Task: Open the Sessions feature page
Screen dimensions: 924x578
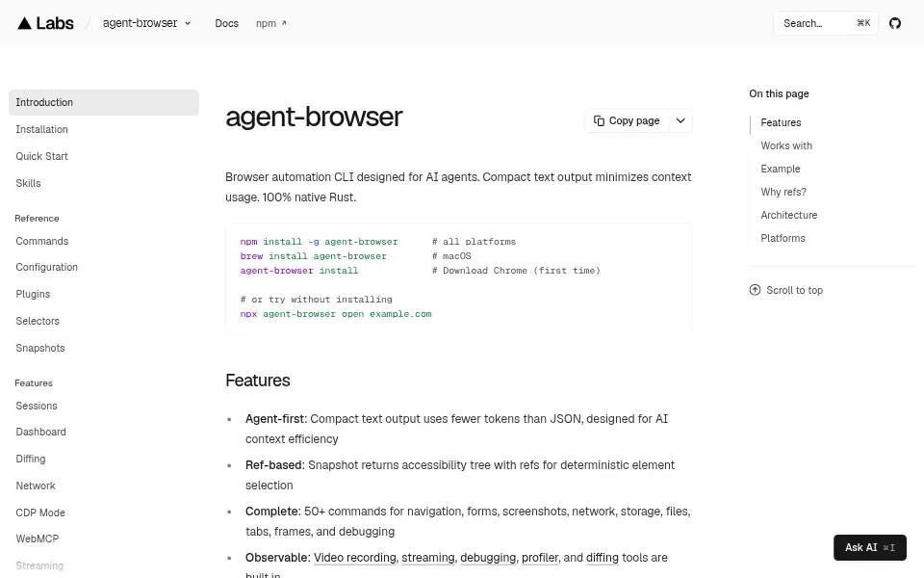Action: 37,406
